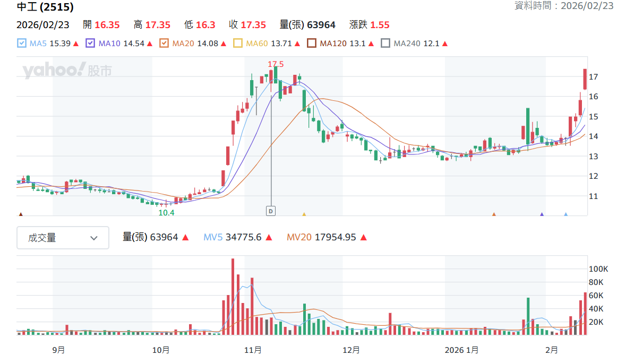617x364 pixels.
Task: Click the 中工 (2515) stock title
Action: pos(45,7)
